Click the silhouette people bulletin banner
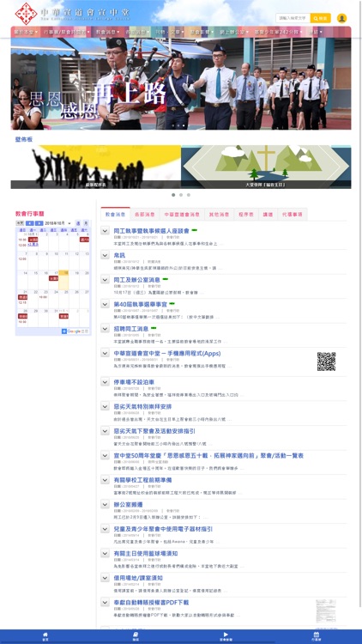 (95, 167)
